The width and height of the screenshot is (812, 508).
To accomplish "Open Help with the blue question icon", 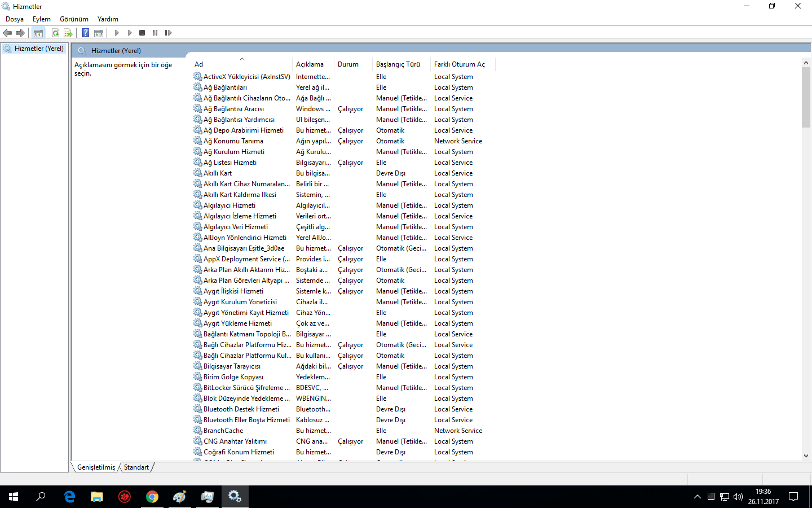I will click(86, 33).
